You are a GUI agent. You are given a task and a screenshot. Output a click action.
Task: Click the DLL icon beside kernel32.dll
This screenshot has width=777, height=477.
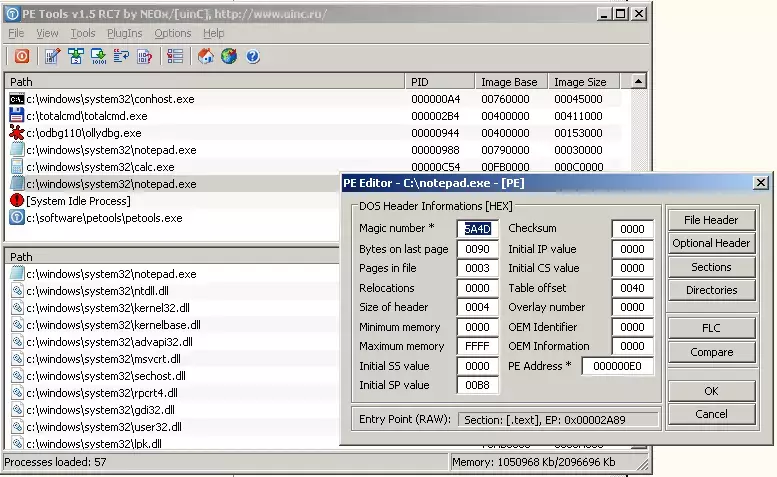17,308
